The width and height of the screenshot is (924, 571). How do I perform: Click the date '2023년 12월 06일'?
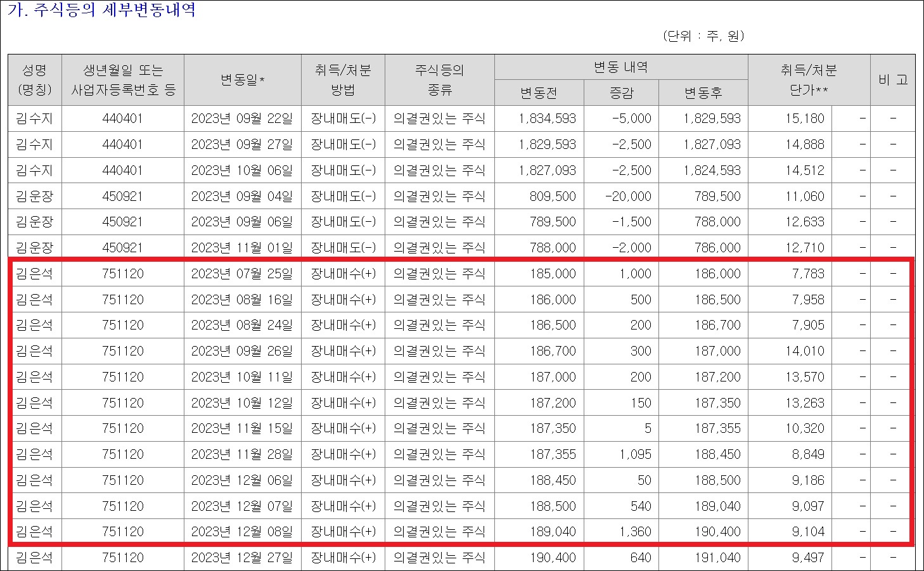tap(242, 480)
